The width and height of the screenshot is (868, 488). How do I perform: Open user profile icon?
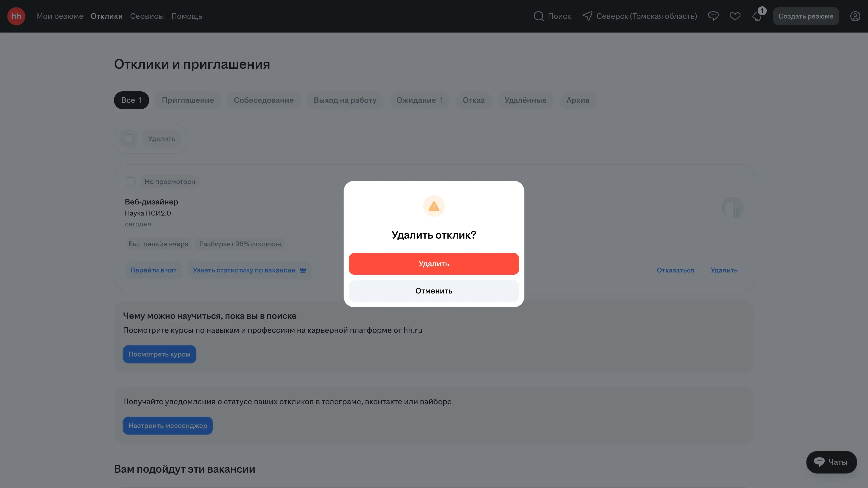(855, 16)
